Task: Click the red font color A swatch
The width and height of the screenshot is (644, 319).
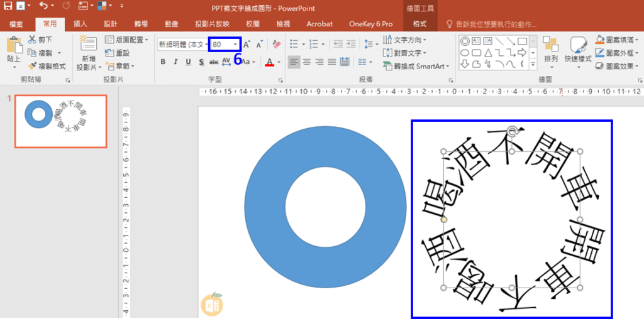Action: (269, 62)
